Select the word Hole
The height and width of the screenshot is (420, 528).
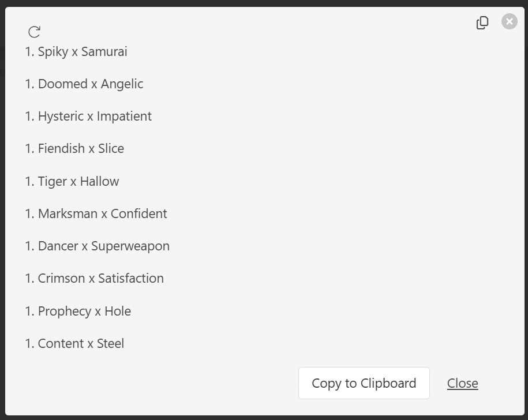(118, 311)
